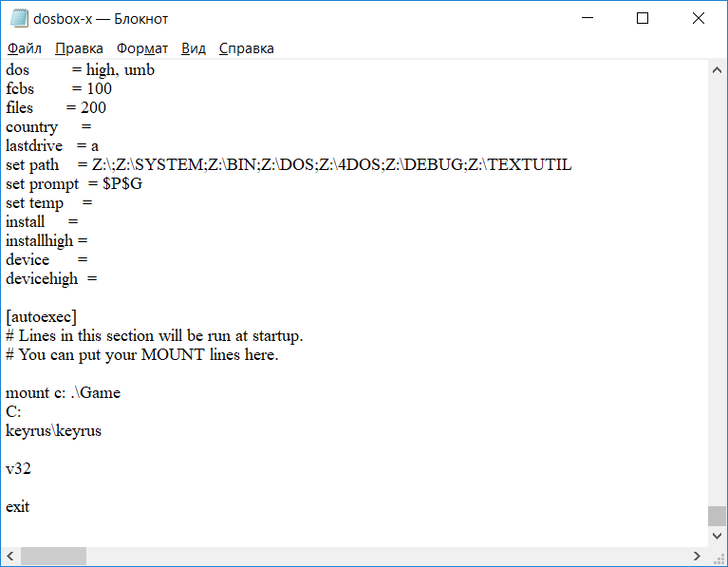
Task: Click the '[autoexec]' section header
Action: [x=41, y=317]
